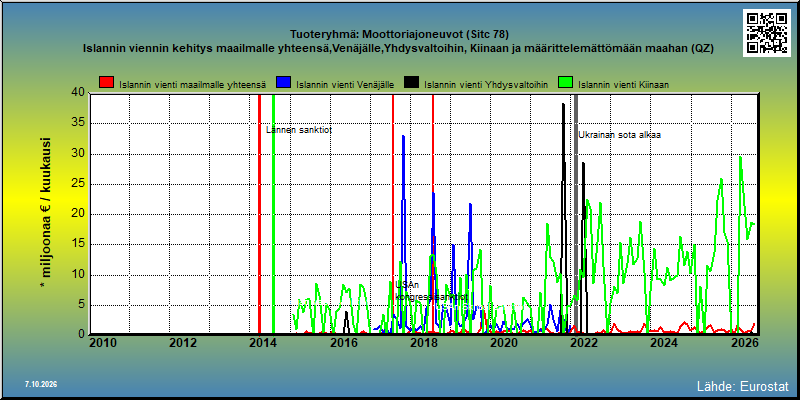Click x-axis year label 2014

263,344
